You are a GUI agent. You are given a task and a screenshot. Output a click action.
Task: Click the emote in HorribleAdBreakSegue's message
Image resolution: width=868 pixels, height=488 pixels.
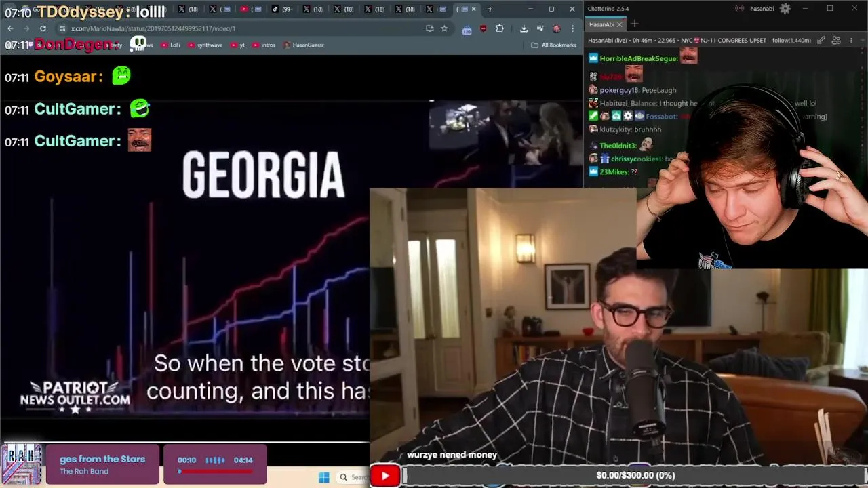[688, 56]
